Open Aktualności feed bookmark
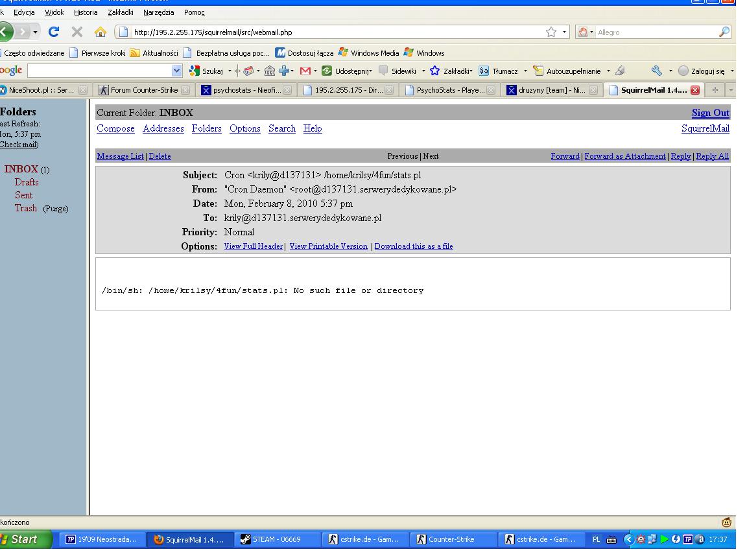The height and width of the screenshot is (560, 747). tap(154, 53)
